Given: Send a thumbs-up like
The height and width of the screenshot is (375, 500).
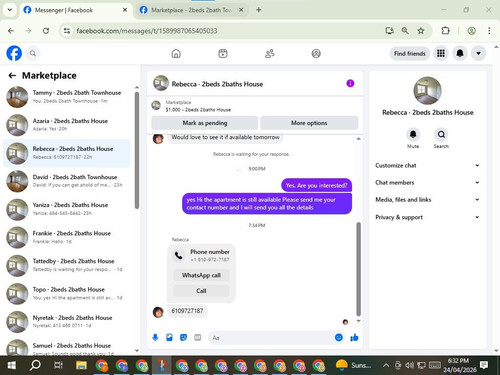Looking at the screenshot, I should tap(354, 338).
